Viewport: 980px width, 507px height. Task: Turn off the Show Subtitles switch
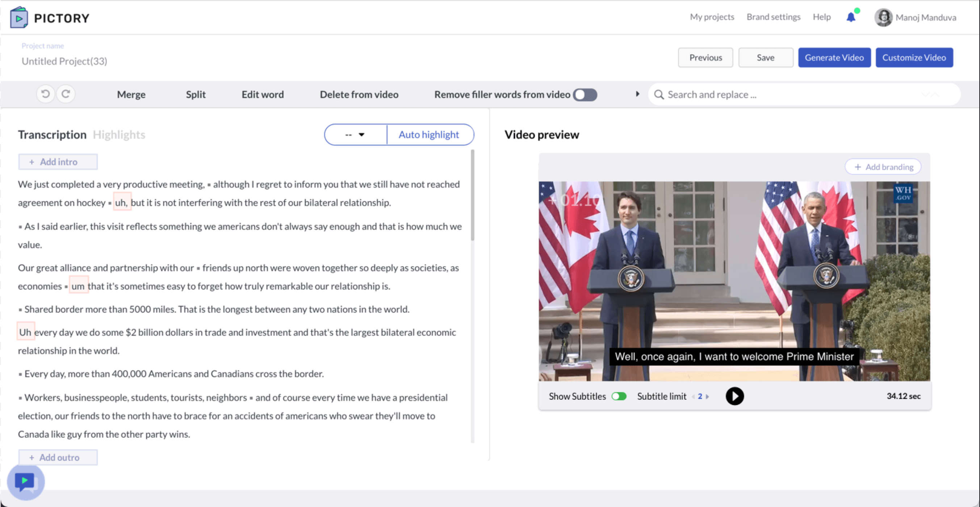click(619, 396)
